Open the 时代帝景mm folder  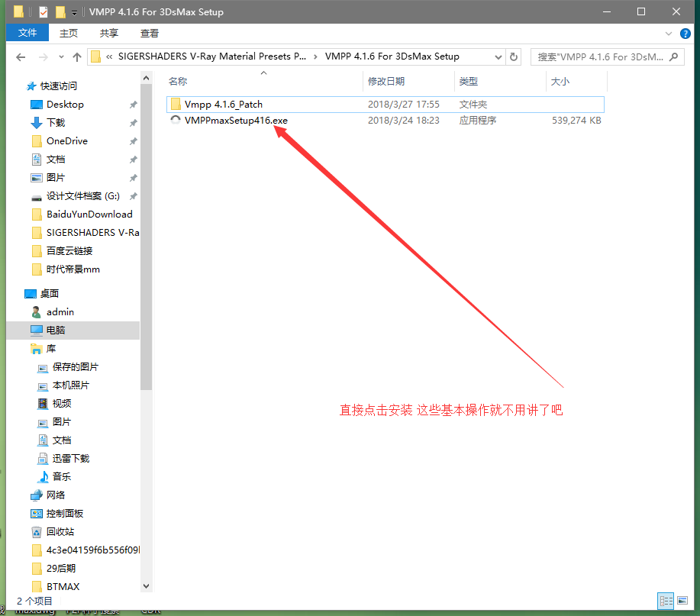(x=73, y=269)
